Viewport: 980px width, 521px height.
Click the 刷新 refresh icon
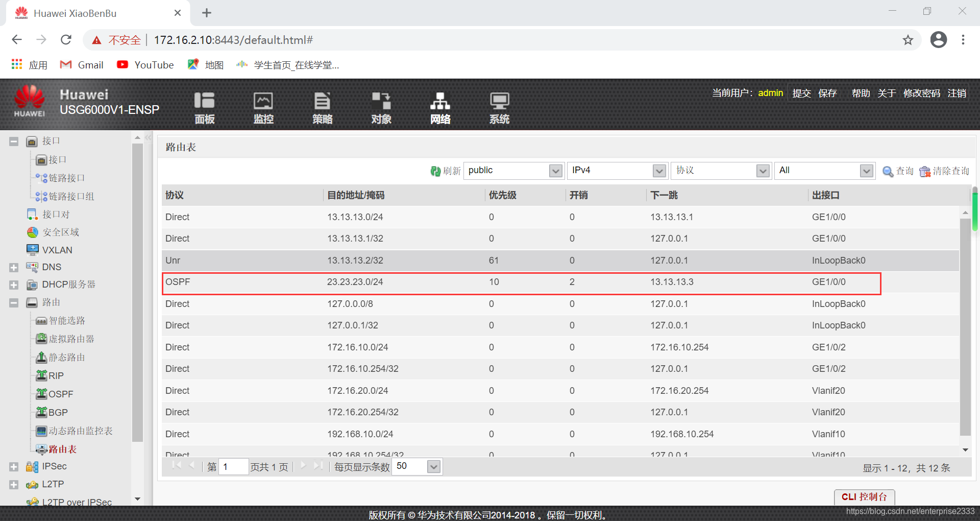(x=435, y=171)
